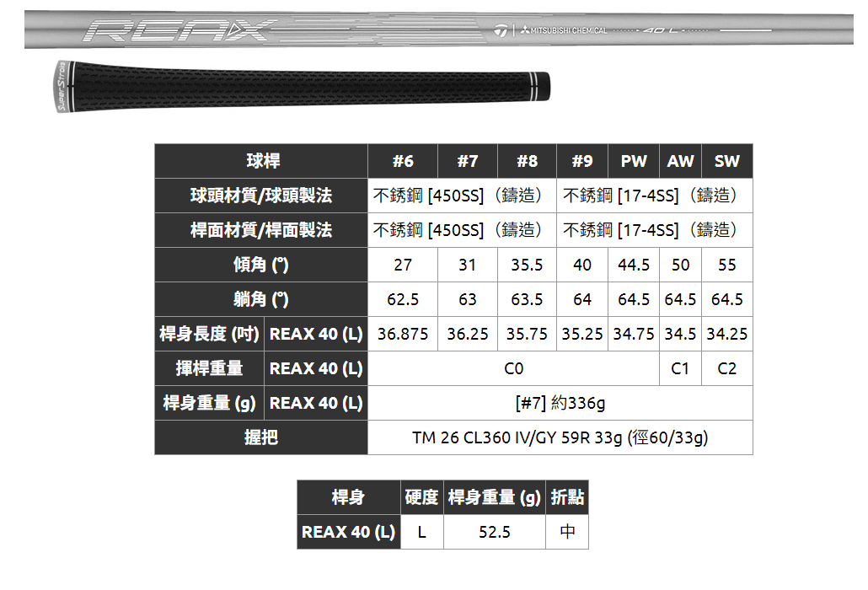This screenshot has height=590, width=868.
Task: Click the 躺角 (°) row label
Action: point(261,299)
